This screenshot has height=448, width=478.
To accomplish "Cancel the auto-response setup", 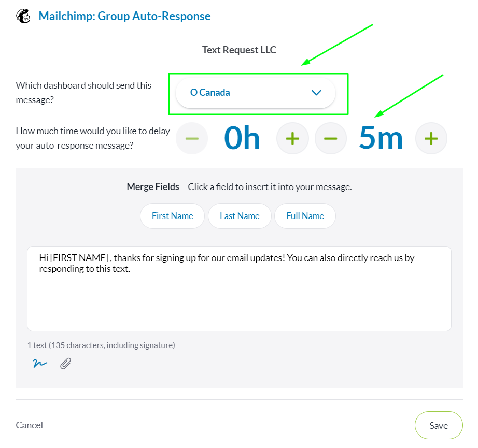I will pyautogui.click(x=29, y=425).
